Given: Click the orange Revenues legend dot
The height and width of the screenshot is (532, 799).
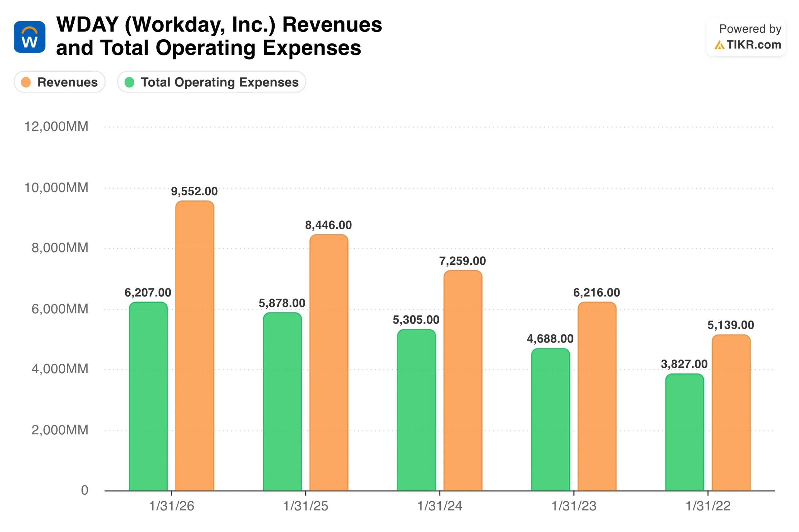Looking at the screenshot, I should pos(26,82).
